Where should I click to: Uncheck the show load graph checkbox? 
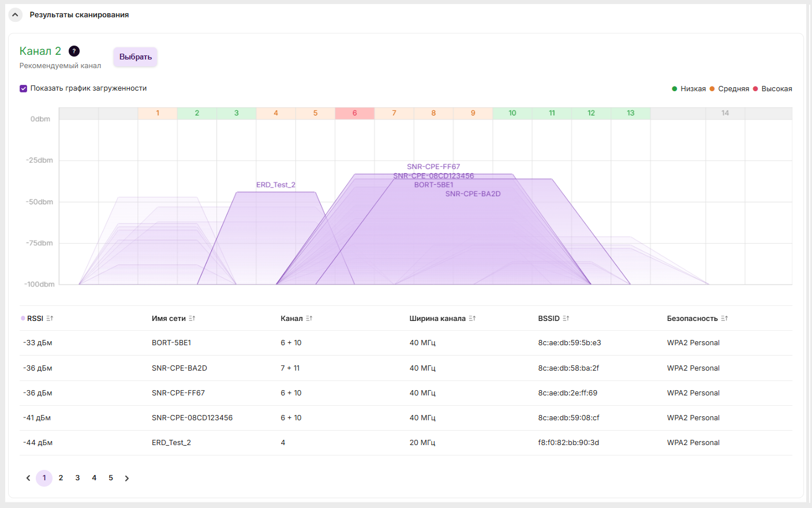point(24,88)
